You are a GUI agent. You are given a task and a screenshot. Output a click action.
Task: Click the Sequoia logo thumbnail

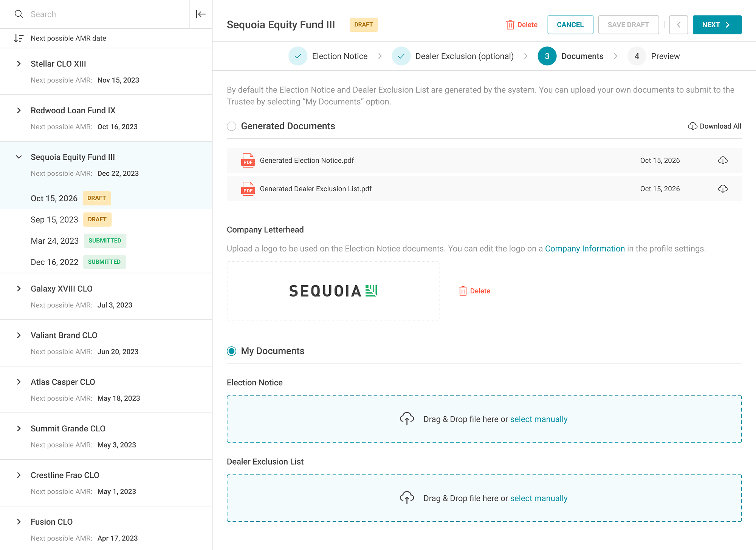point(333,291)
